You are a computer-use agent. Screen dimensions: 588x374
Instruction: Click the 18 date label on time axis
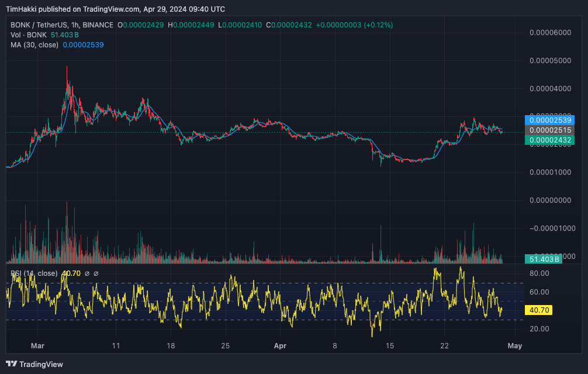171,346
